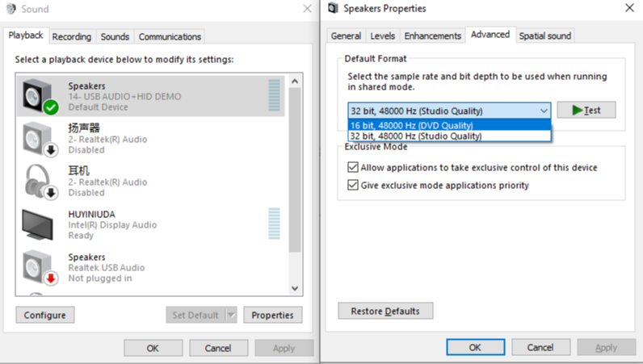Click the green play Test button
The height and width of the screenshot is (364, 643).
point(586,111)
